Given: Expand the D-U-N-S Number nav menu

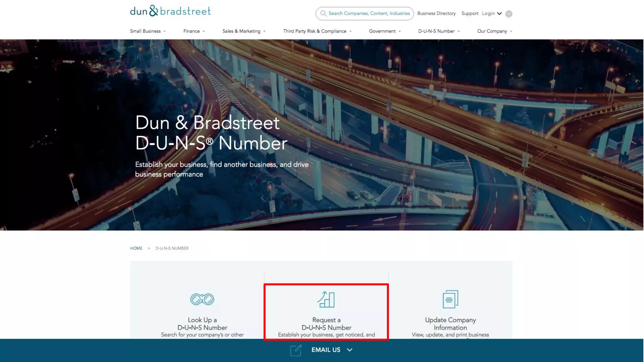Looking at the screenshot, I should [439, 31].
